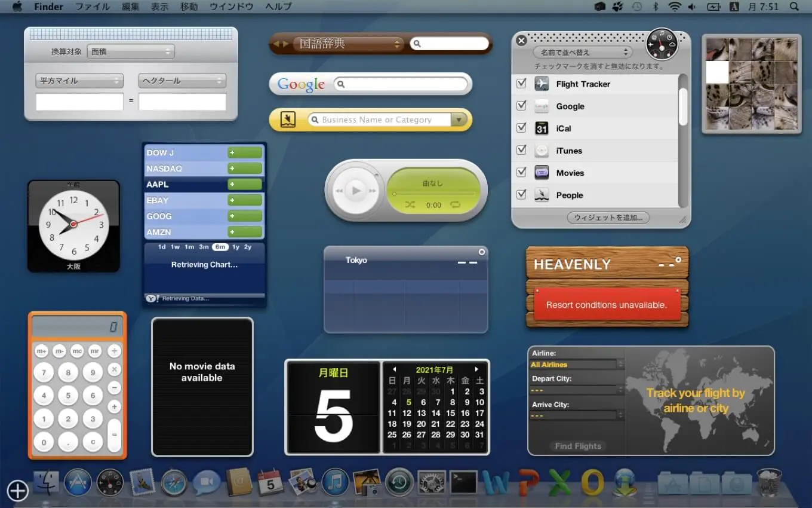Click the 7 key on calculator
The width and height of the screenshot is (812, 508).
(x=44, y=373)
